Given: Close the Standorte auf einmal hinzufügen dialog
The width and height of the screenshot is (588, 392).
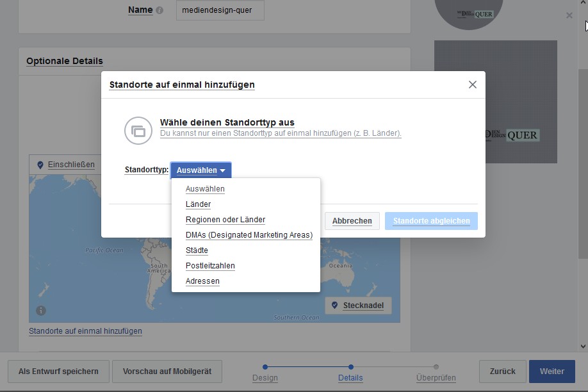Looking at the screenshot, I should click(x=473, y=85).
